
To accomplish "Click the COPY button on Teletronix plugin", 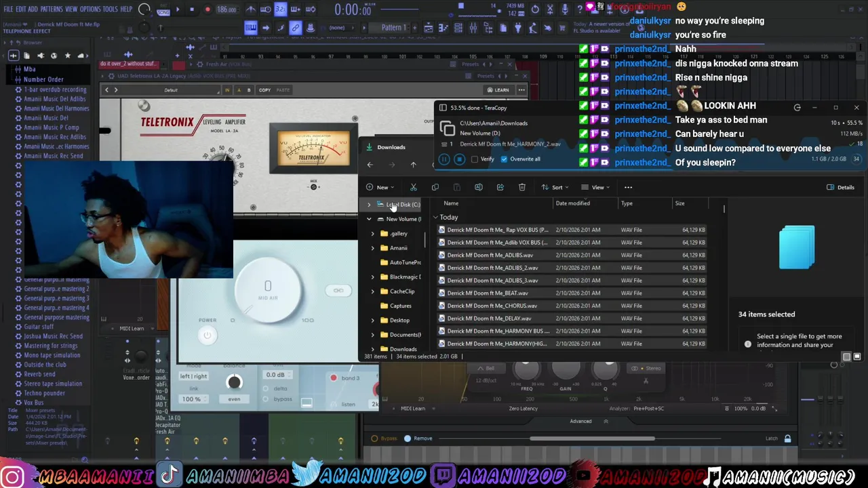I will (264, 90).
